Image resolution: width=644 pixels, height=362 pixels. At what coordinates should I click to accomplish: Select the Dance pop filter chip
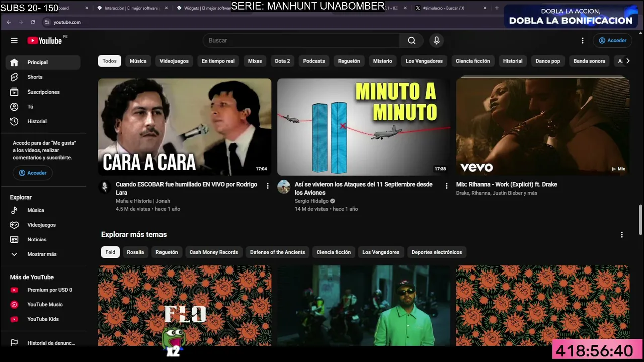coord(547,61)
